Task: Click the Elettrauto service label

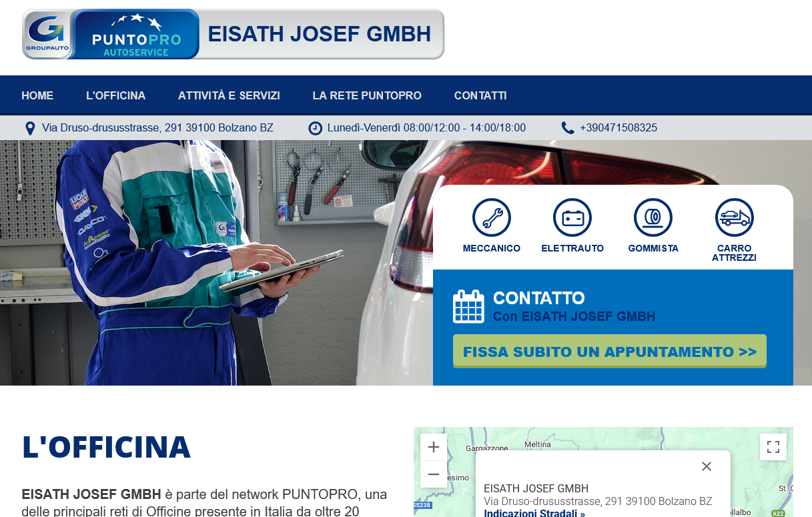Action: click(x=572, y=248)
